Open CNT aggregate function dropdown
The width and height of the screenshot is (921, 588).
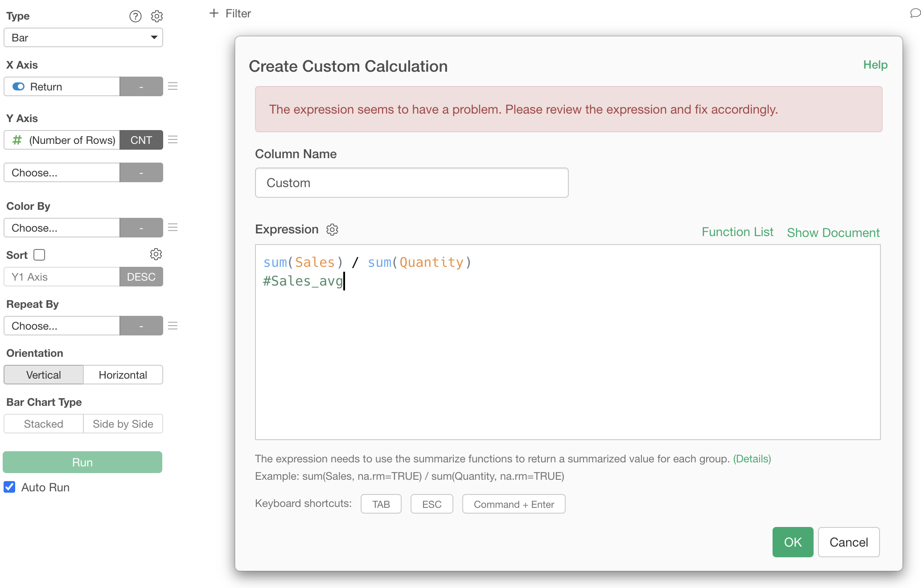(x=141, y=140)
